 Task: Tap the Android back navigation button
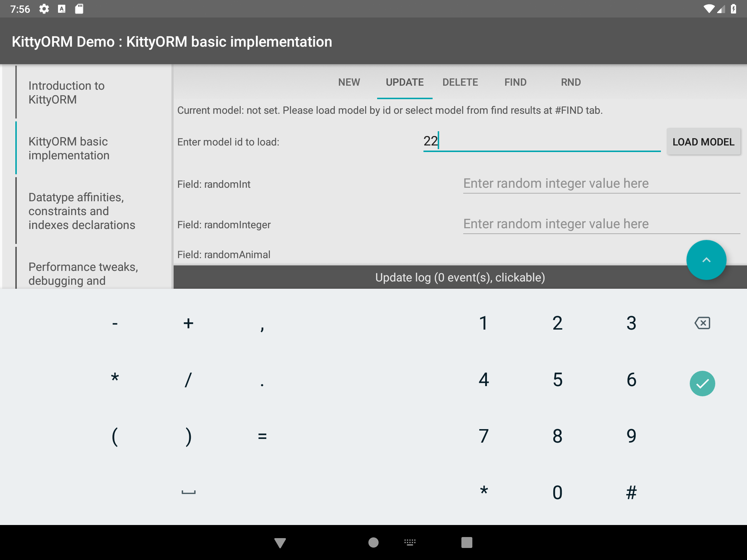click(x=280, y=542)
